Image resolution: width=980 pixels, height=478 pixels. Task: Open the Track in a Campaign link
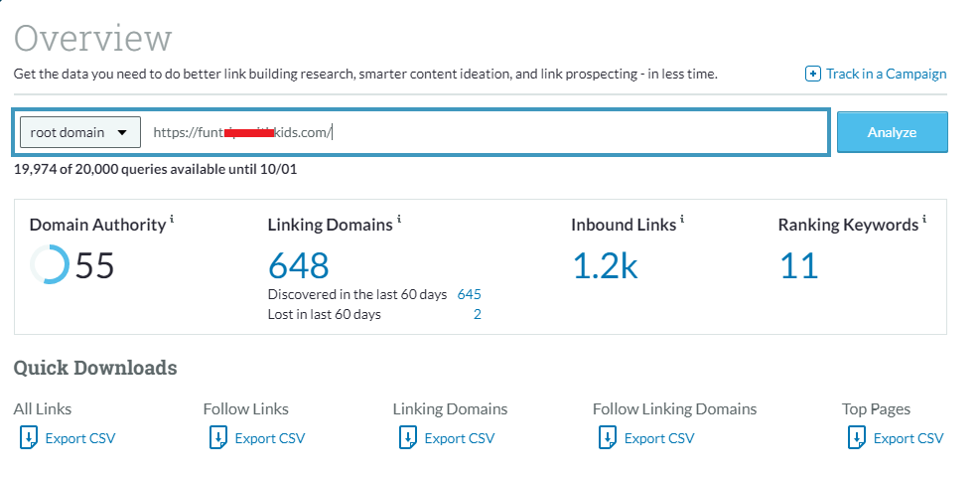click(x=886, y=74)
